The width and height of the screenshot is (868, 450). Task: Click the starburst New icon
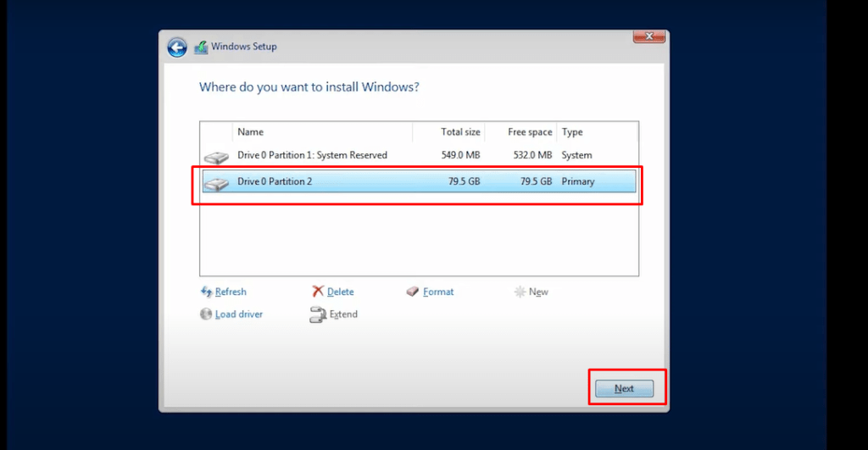[520, 292]
